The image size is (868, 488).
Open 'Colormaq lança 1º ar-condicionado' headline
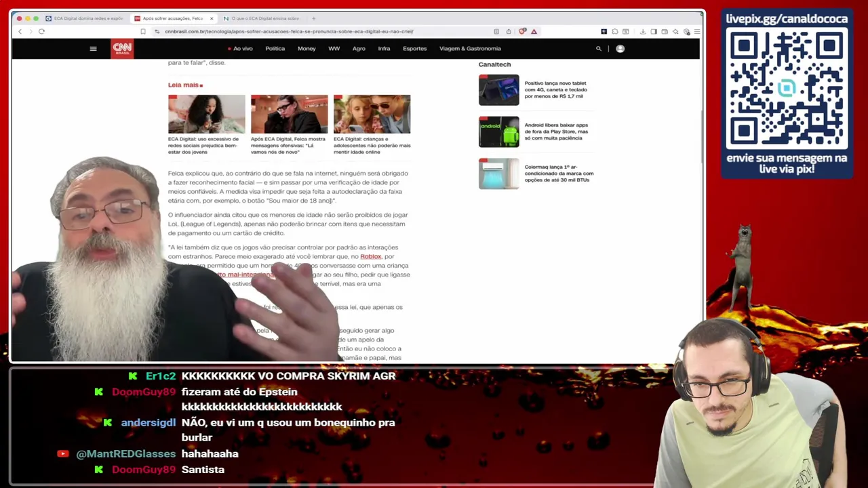(x=559, y=174)
